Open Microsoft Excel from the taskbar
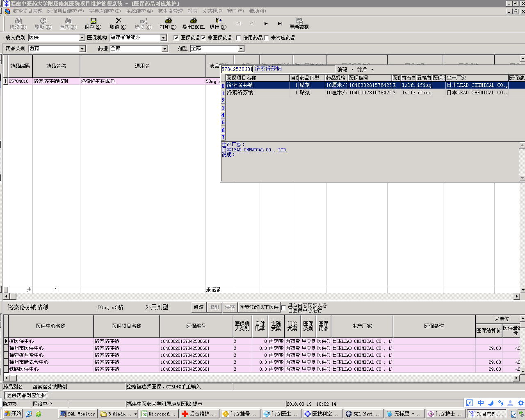The width and height of the screenshot is (525, 420). [x=158, y=414]
